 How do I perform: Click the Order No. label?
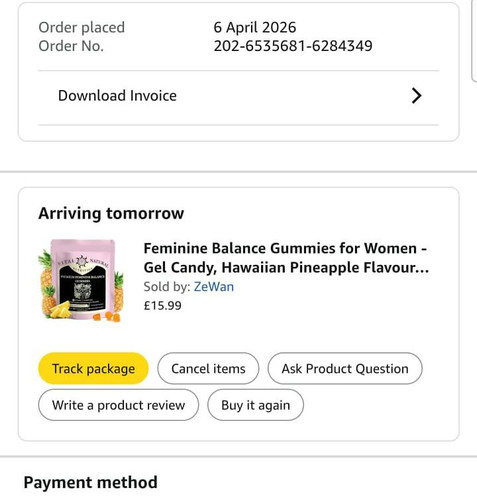pyautogui.click(x=71, y=46)
